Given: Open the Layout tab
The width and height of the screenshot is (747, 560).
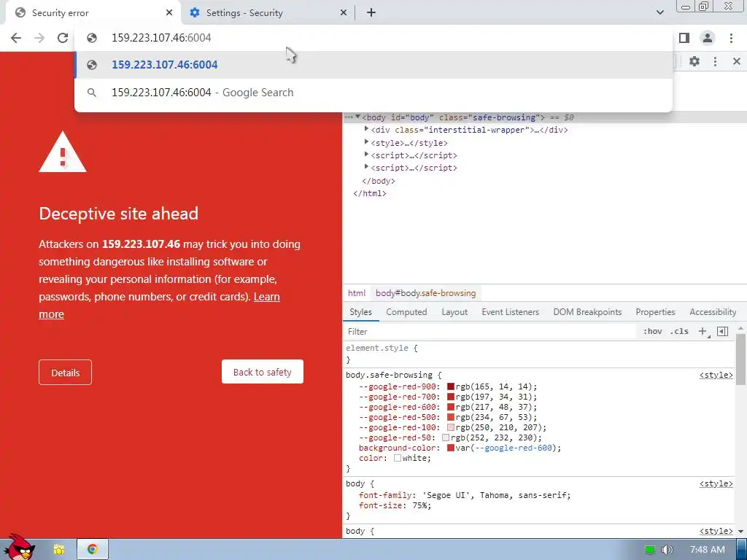Looking at the screenshot, I should pos(454,312).
